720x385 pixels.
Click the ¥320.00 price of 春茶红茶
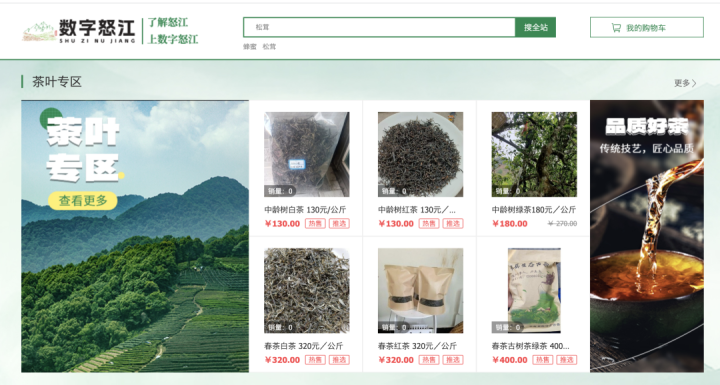click(396, 360)
